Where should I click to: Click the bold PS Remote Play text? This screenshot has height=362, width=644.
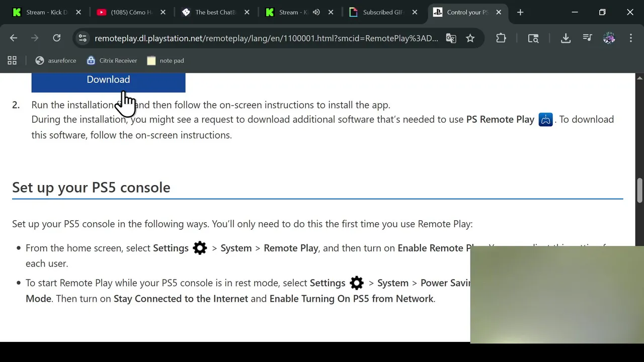tap(500, 120)
